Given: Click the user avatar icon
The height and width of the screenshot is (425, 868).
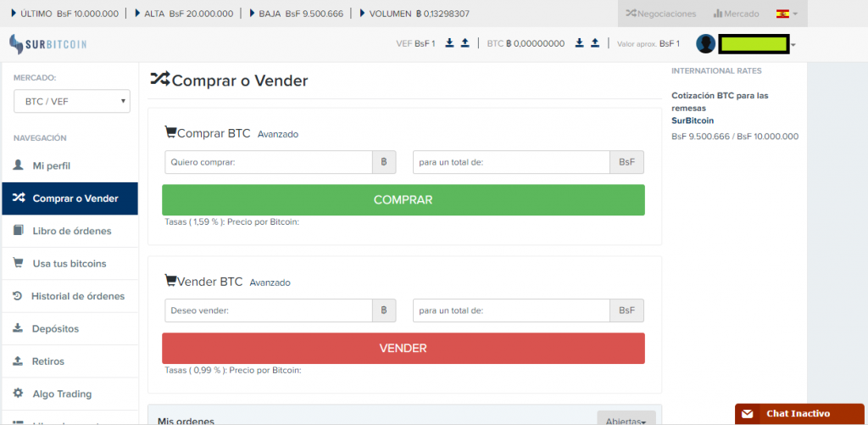Looking at the screenshot, I should pos(706,43).
